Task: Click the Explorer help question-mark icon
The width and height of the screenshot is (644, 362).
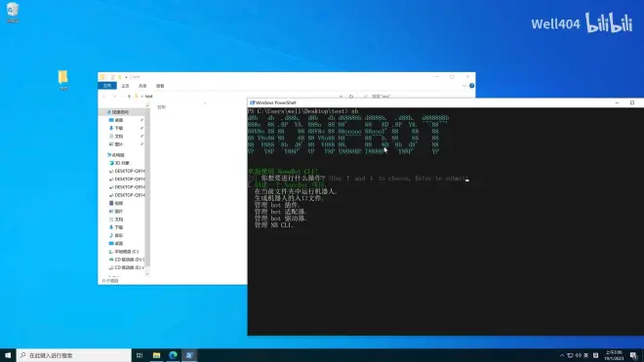Action: (x=472, y=86)
